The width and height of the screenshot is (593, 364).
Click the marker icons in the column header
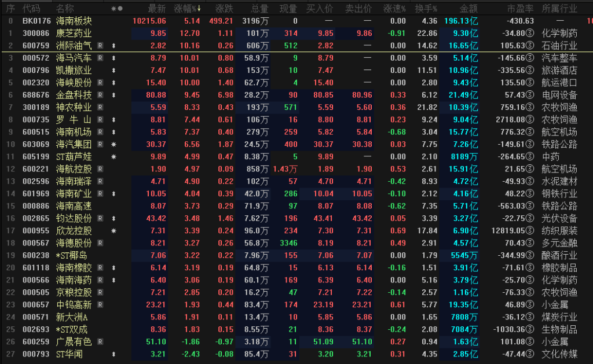pos(116,9)
